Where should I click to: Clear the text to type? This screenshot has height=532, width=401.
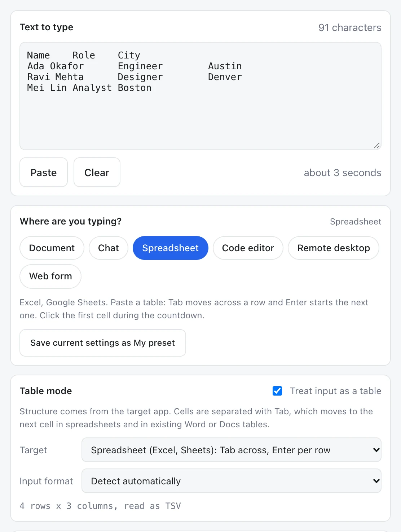[x=97, y=172]
